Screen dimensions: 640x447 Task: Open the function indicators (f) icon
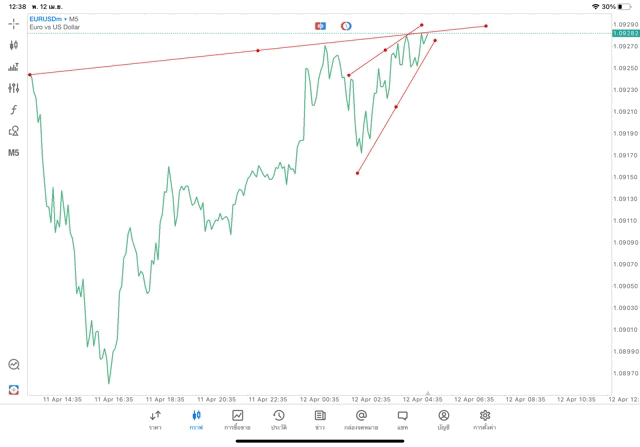pos(14,109)
